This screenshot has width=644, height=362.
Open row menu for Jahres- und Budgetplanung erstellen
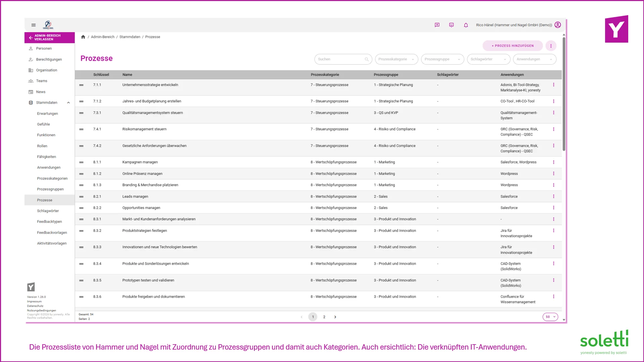pyautogui.click(x=554, y=101)
